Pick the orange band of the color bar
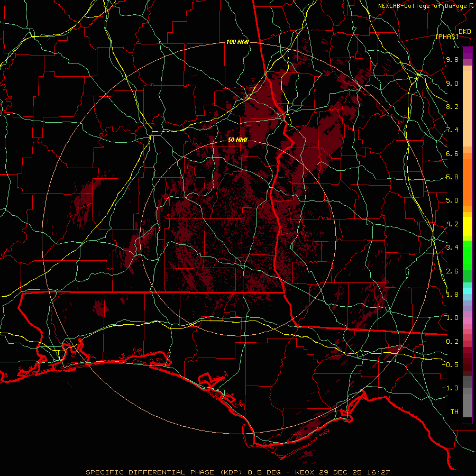476x476 pixels. tap(467, 182)
